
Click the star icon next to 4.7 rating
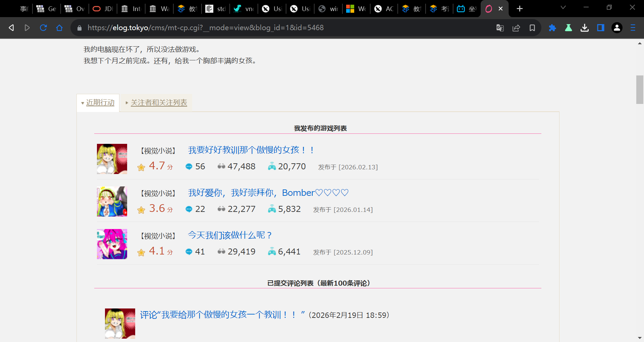[x=141, y=167]
